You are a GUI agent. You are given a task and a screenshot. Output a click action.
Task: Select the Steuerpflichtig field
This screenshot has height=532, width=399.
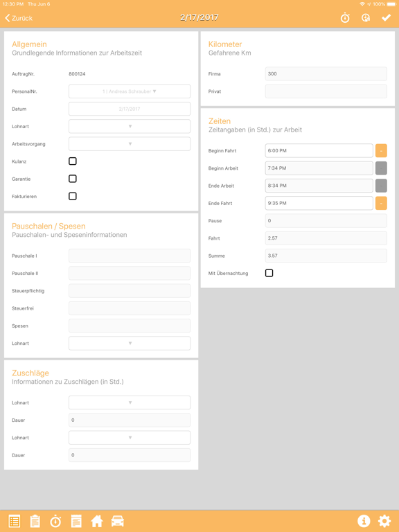[x=130, y=291]
